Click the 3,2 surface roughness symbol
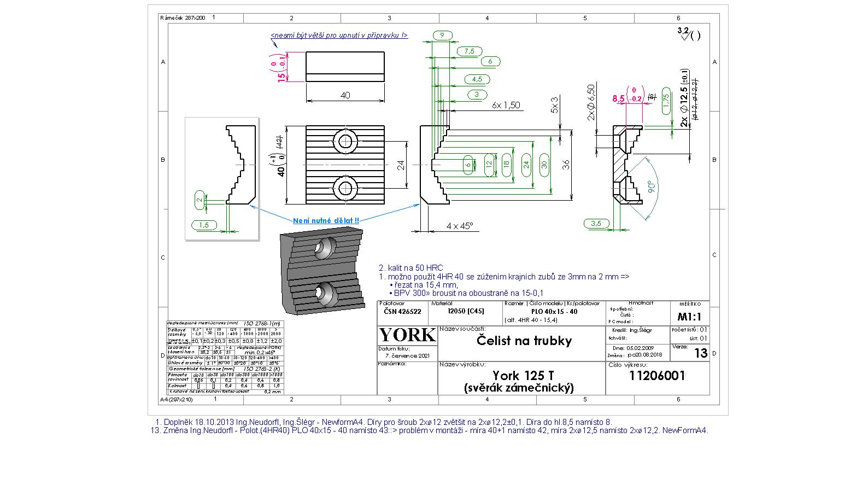868x496 pixels. (x=687, y=34)
